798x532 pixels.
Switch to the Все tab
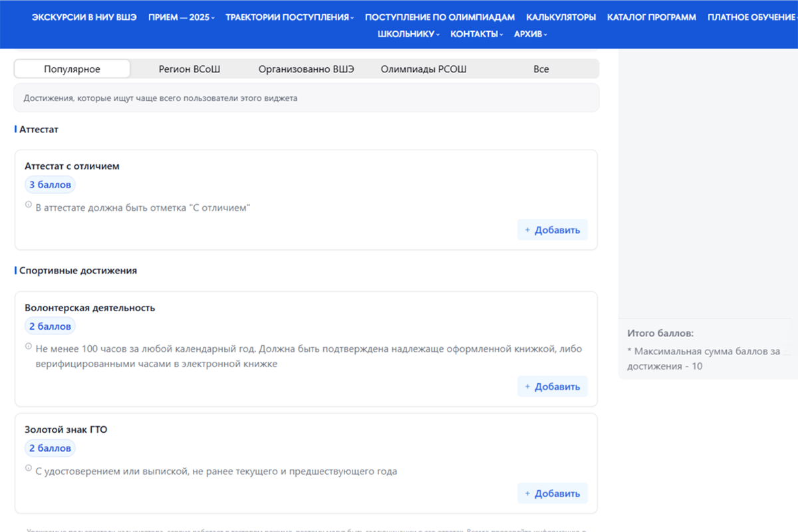(541, 69)
